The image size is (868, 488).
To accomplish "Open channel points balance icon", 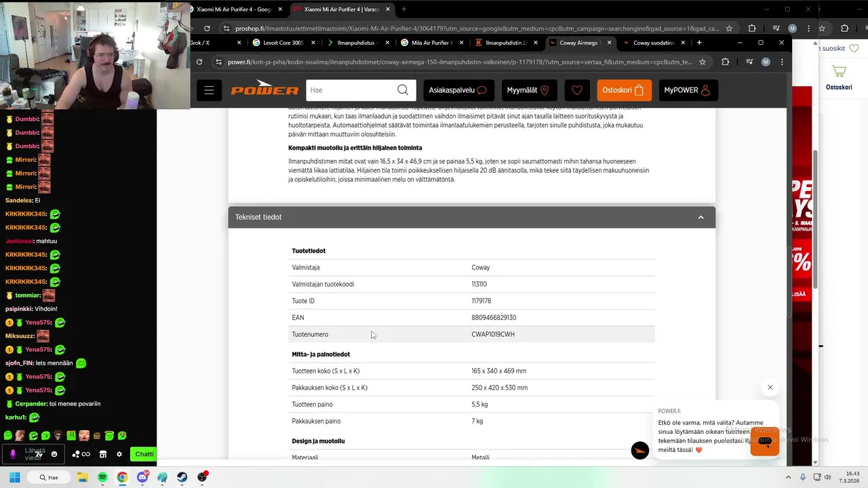I will (81, 454).
